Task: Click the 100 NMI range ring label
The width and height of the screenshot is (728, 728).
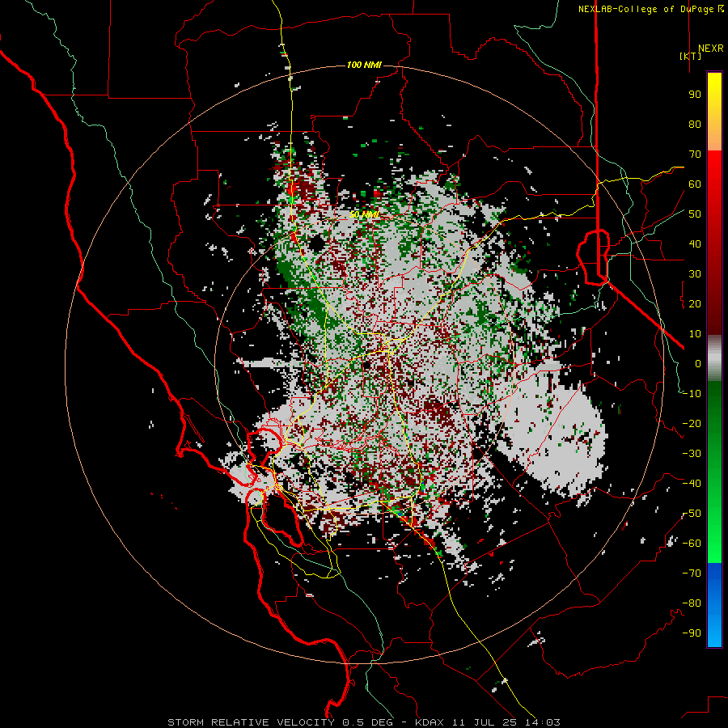Action: click(x=364, y=65)
